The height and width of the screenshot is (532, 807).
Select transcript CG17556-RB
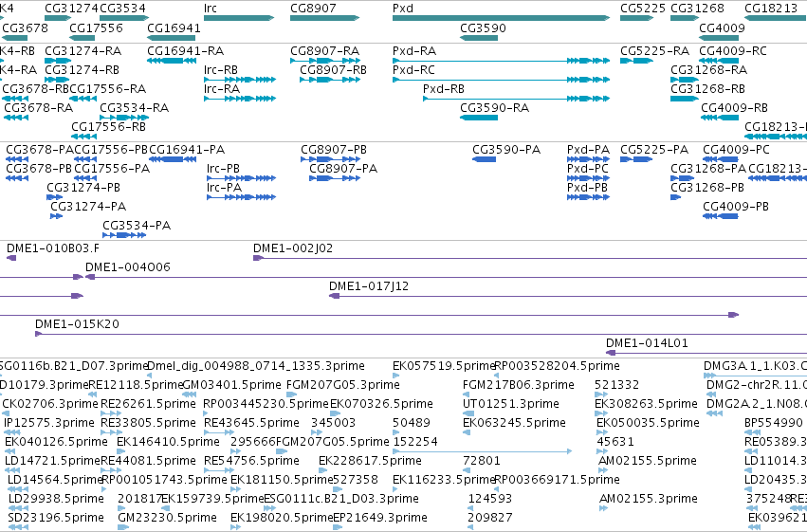pos(109,127)
